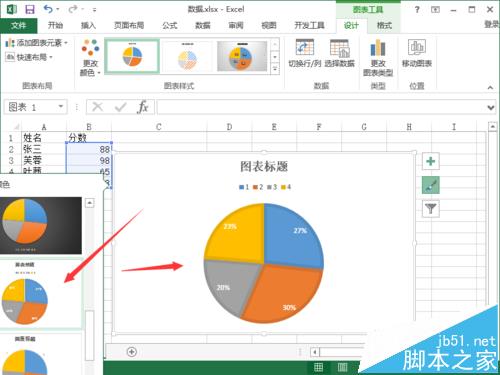The height and width of the screenshot is (375, 500).
Task: Switch to the 开发工具 Developer tab
Action: (x=309, y=25)
